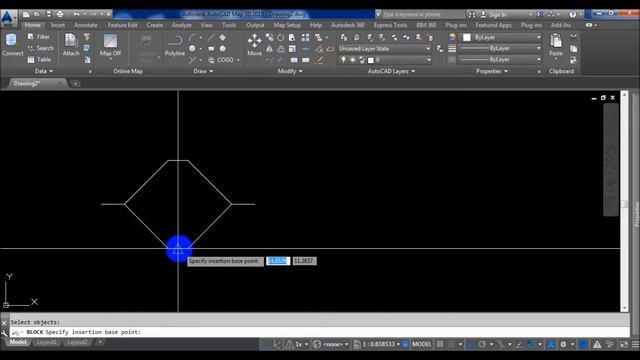Click the Filter button in Data panel

(39, 37)
